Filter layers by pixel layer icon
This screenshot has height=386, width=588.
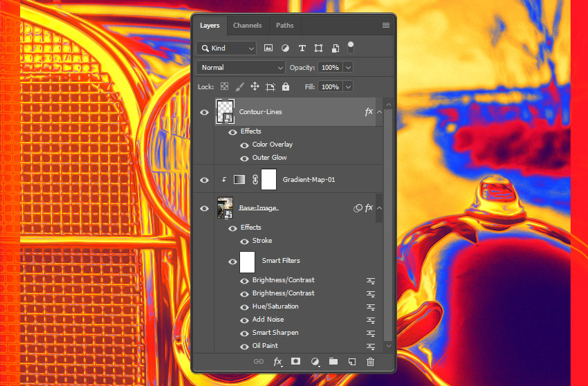(x=268, y=48)
